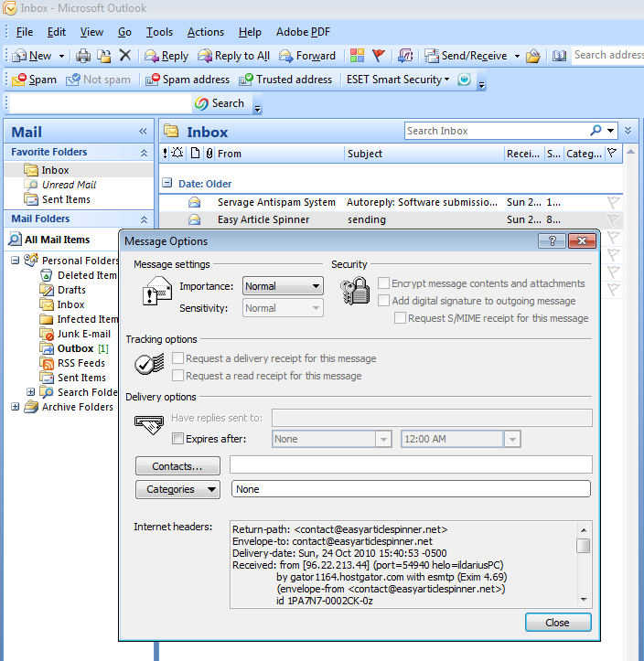
Task: Sort by Importance column icon
Action: coord(165,154)
